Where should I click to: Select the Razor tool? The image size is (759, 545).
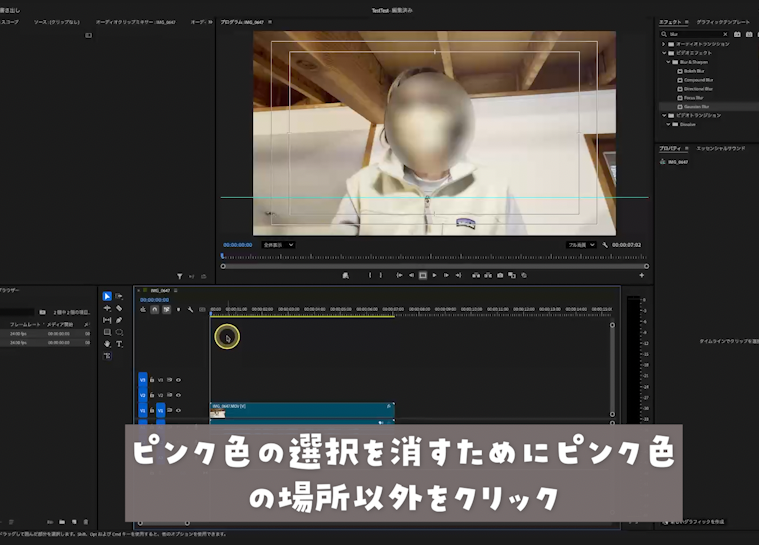(x=119, y=308)
